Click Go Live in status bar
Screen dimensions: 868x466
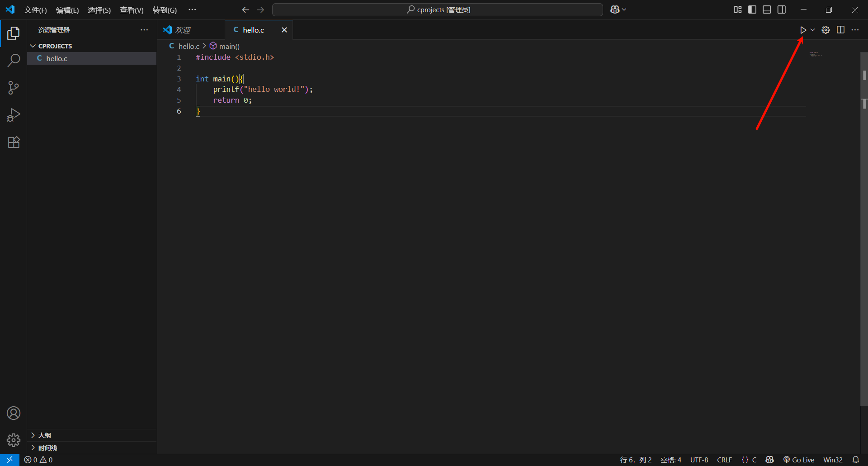click(799, 460)
